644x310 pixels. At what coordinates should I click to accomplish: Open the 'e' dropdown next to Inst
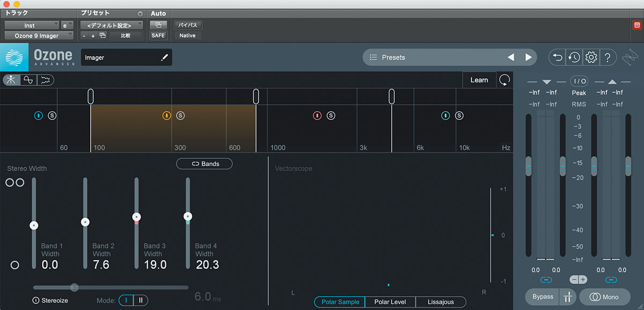pos(68,25)
